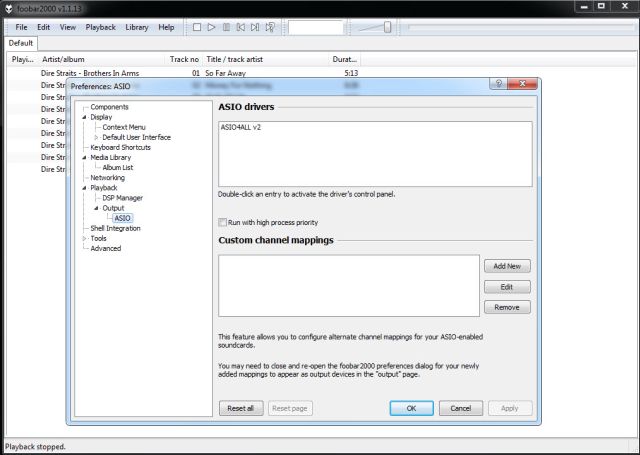Click the Help question mark in Preferences
This screenshot has width=640, height=455.
tap(498, 84)
